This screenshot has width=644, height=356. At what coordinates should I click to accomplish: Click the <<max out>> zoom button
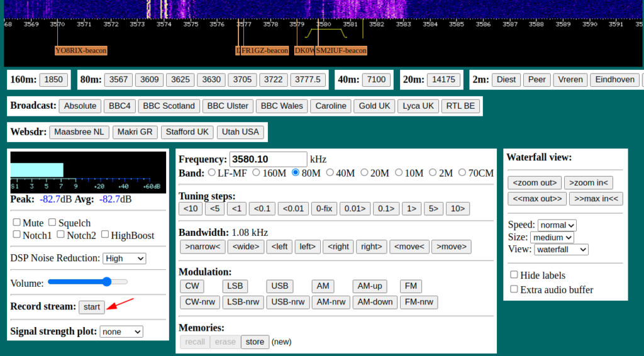[537, 199]
